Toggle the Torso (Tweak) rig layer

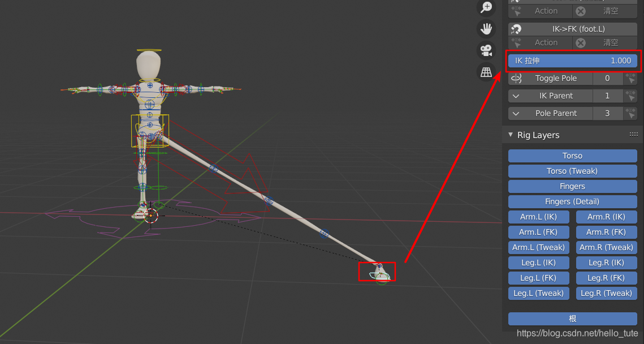coord(573,171)
